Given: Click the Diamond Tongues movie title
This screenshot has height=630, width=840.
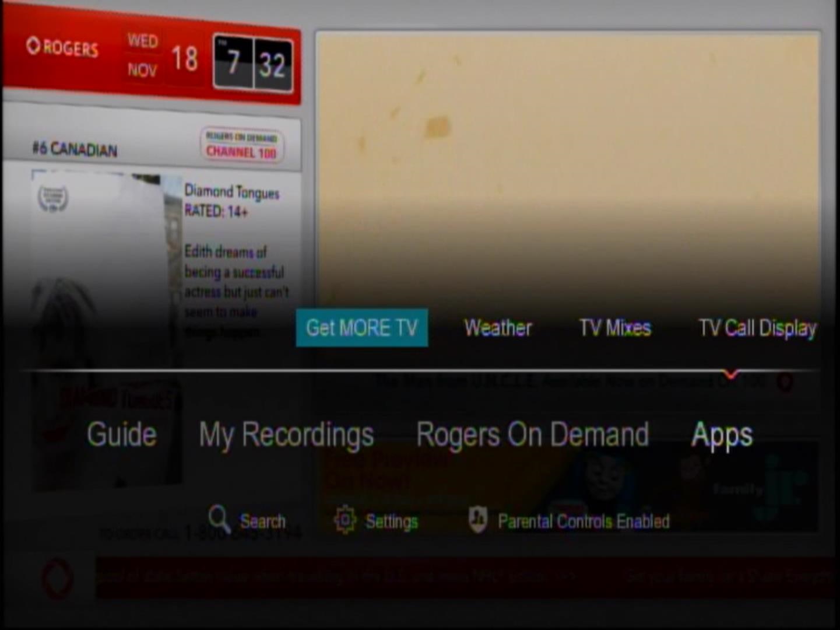Looking at the screenshot, I should click(x=231, y=191).
